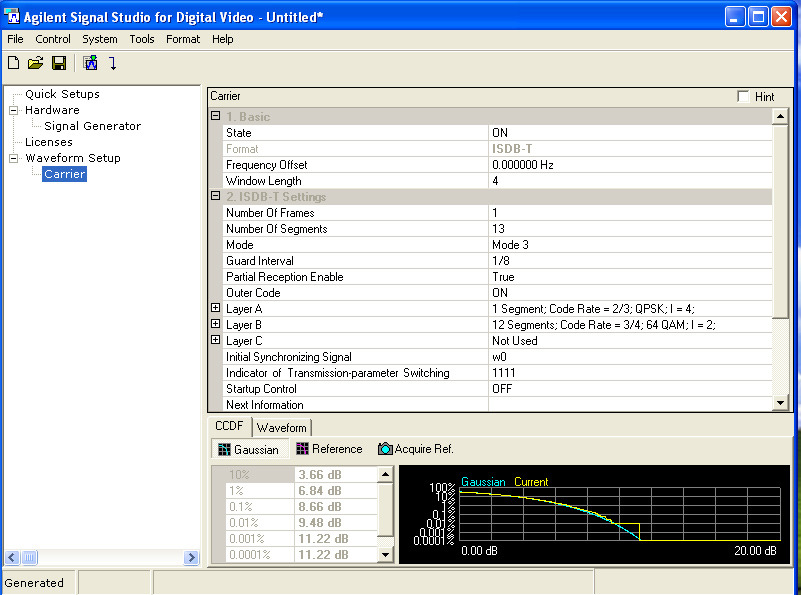This screenshot has width=801, height=595.
Task: Save setup with the floppy disk icon
Action: click(59, 63)
